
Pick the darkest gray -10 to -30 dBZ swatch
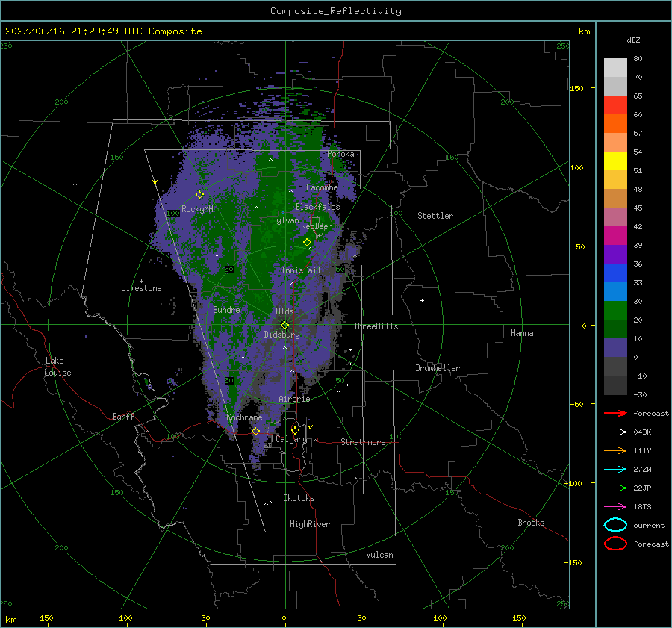coord(615,385)
